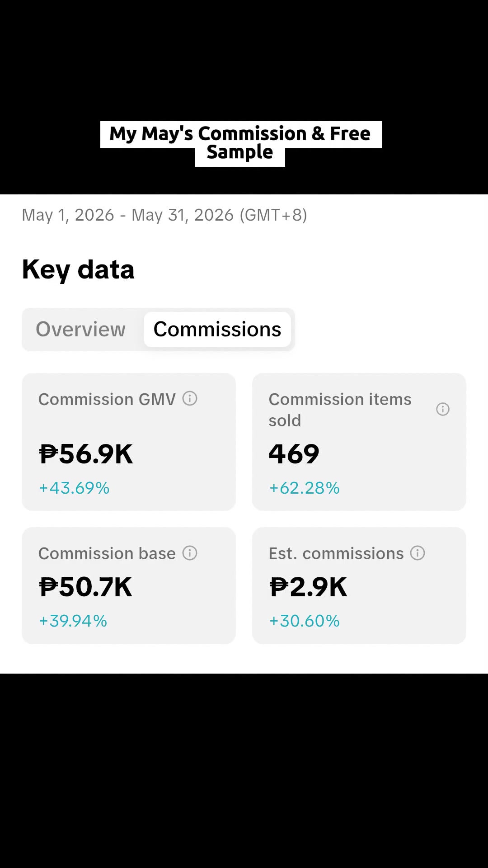
Task: Select the Commissions tab
Action: [217, 329]
